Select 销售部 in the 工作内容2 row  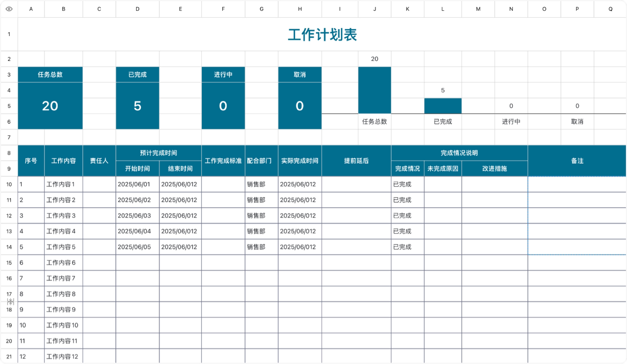(x=262, y=200)
